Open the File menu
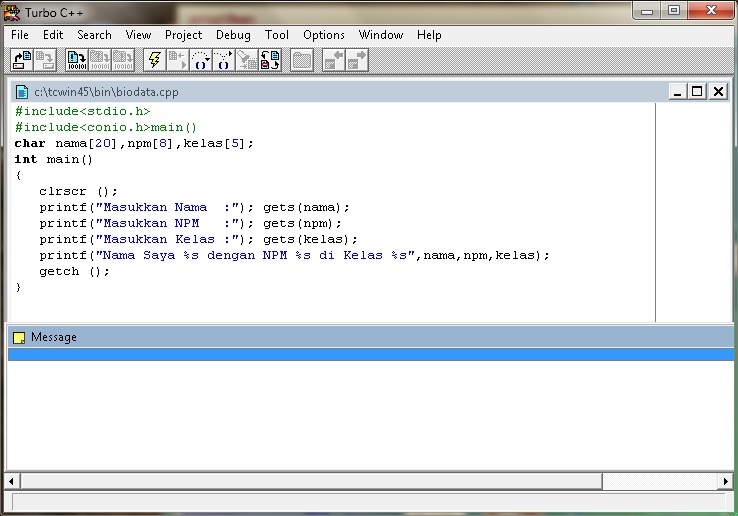 click(20, 35)
